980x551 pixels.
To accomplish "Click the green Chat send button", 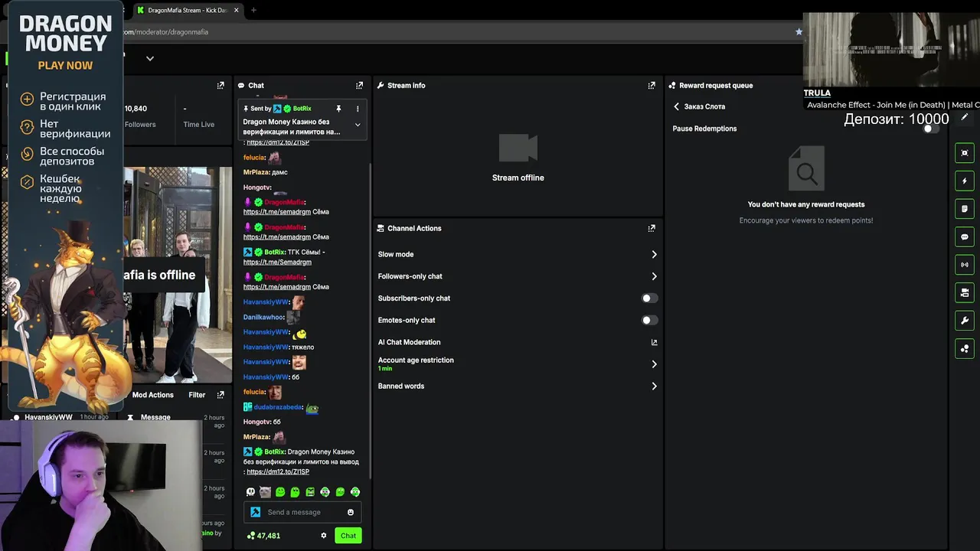I will tap(348, 536).
